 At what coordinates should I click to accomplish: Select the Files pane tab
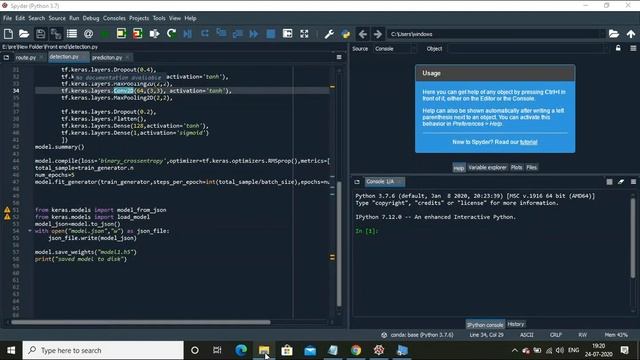click(x=531, y=167)
